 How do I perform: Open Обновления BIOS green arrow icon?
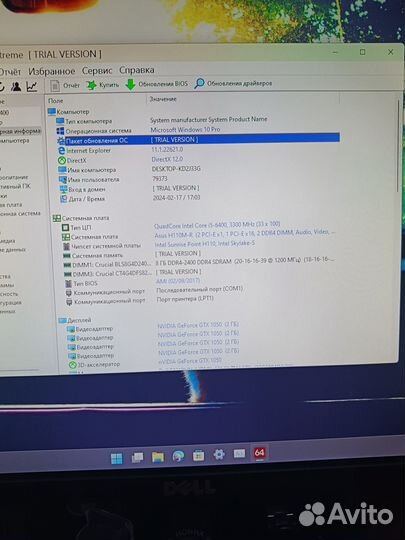click(x=130, y=84)
